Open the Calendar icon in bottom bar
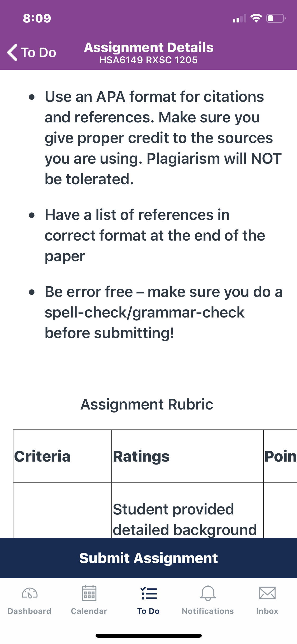This screenshot has height=644, width=297. [x=89, y=593]
